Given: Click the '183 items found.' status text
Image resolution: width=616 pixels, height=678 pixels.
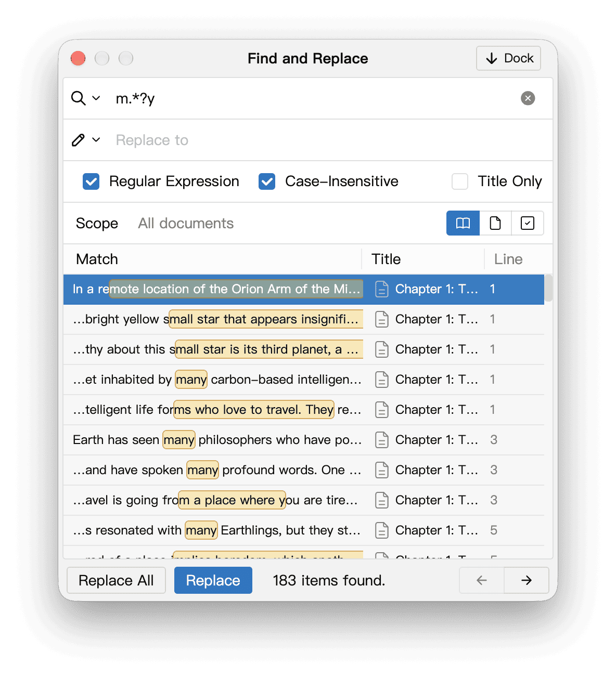Looking at the screenshot, I should point(329,580).
